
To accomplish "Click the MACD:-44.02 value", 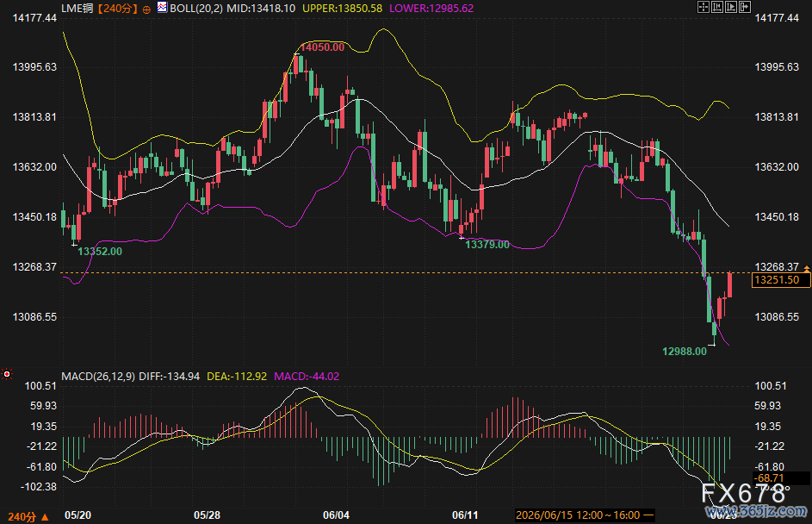I will pyautogui.click(x=307, y=377).
